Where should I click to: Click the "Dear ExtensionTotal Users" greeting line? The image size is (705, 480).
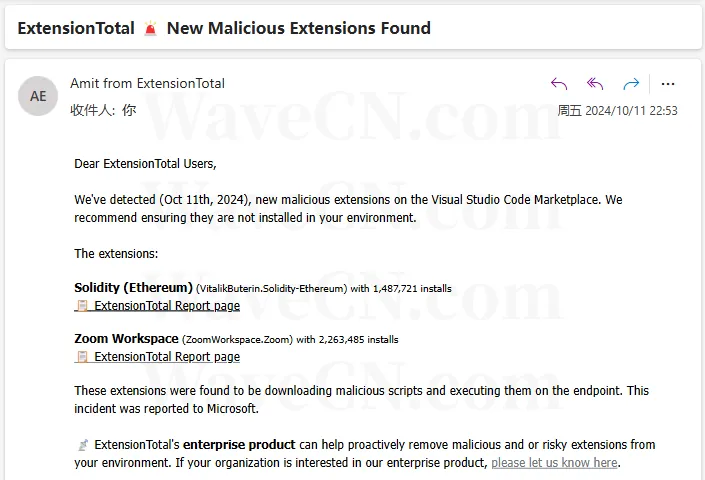[x=145, y=164]
